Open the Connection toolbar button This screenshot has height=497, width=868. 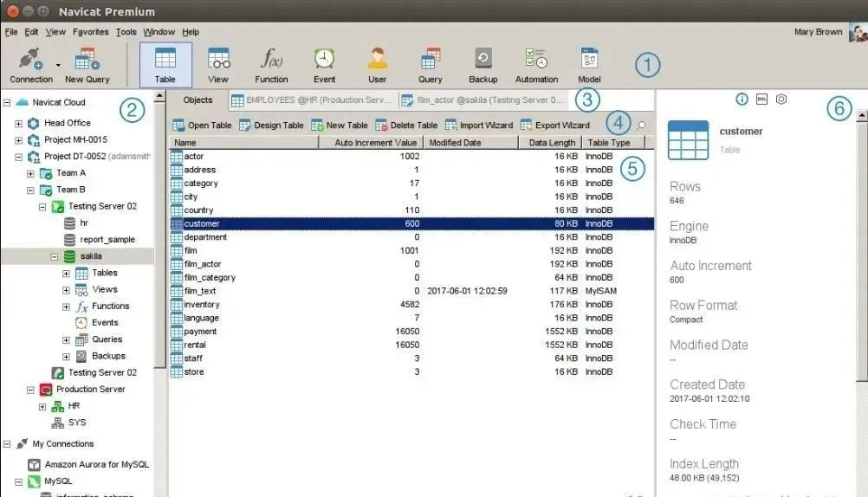coord(31,65)
